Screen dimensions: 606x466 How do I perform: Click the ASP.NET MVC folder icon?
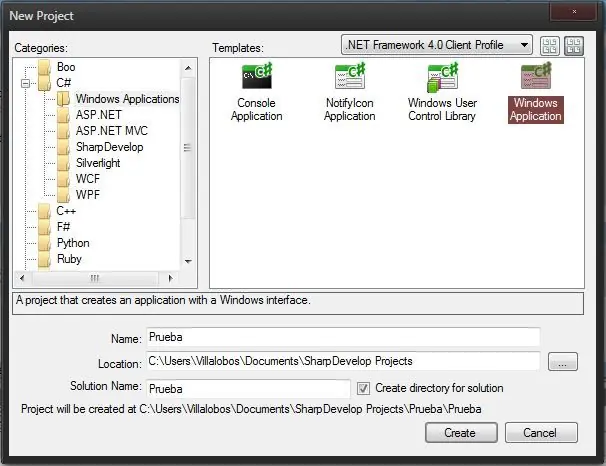pos(63,131)
